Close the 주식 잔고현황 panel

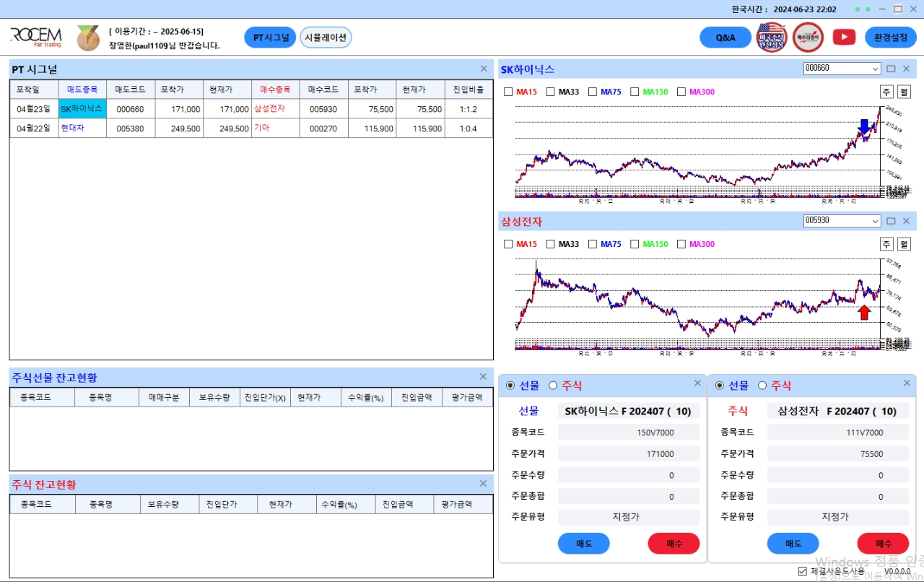click(484, 484)
